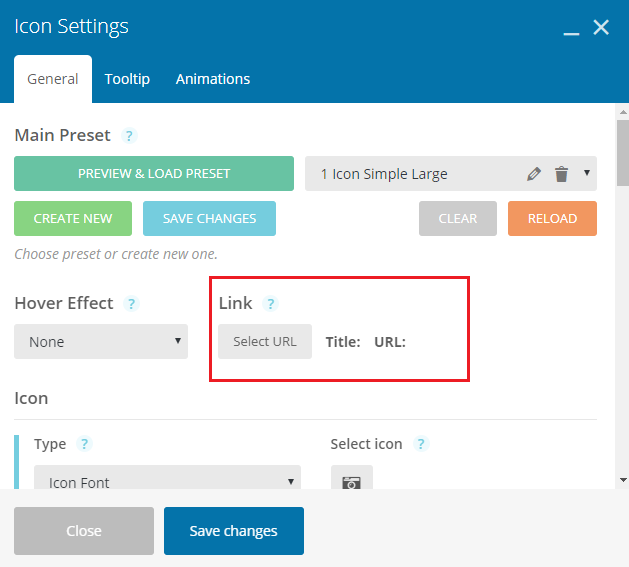Click the 'Icon' section heading
Viewport: 629px width, 567px height.
(31, 398)
